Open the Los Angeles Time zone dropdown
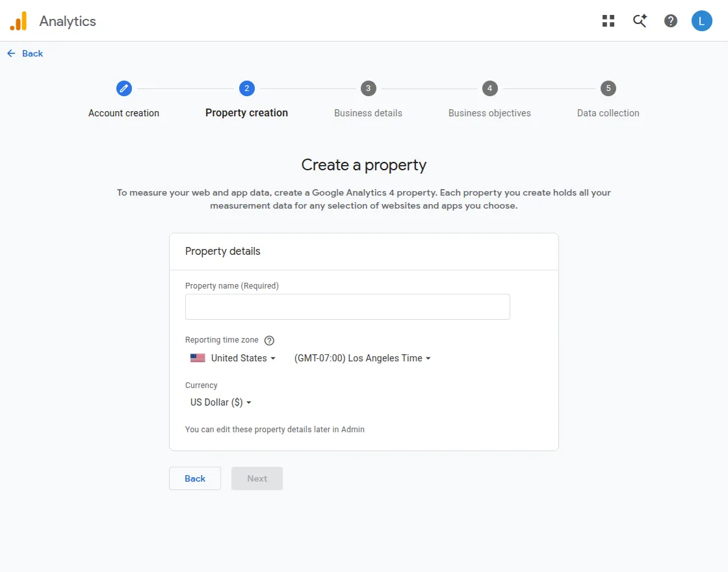Screen dimensions: 728x572 coord(363,358)
